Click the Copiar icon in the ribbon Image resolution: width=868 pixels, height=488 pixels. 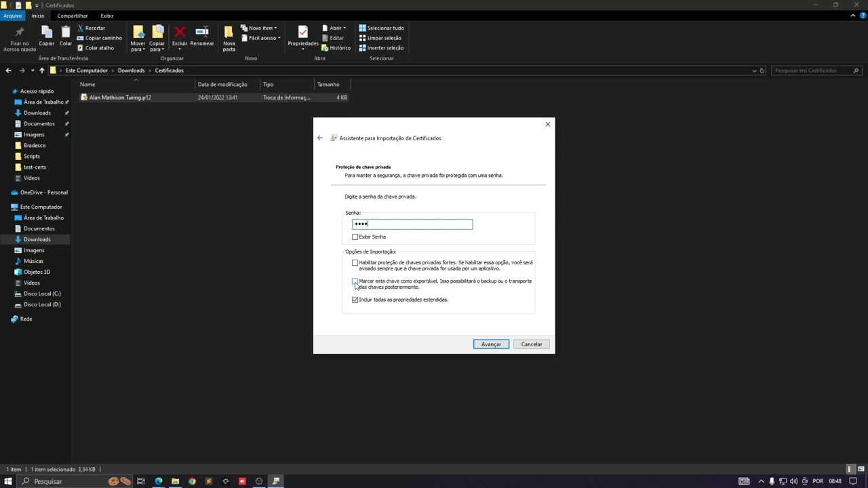point(47,35)
